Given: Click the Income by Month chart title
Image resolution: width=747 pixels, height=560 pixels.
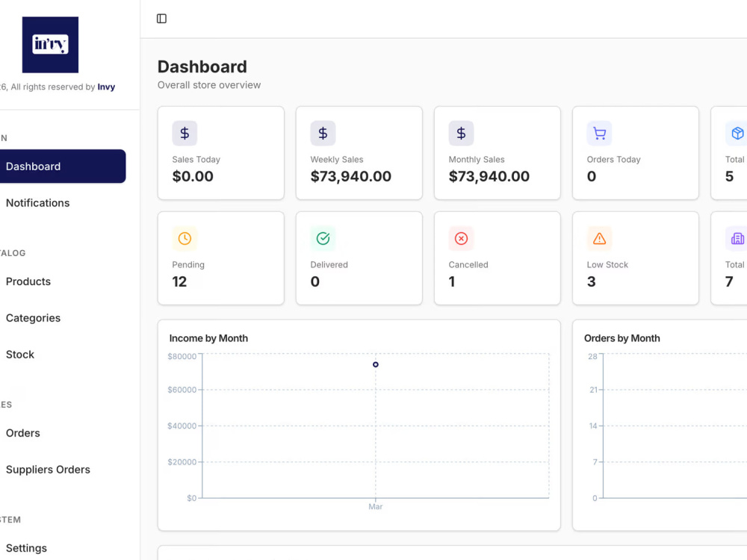Looking at the screenshot, I should (208, 338).
